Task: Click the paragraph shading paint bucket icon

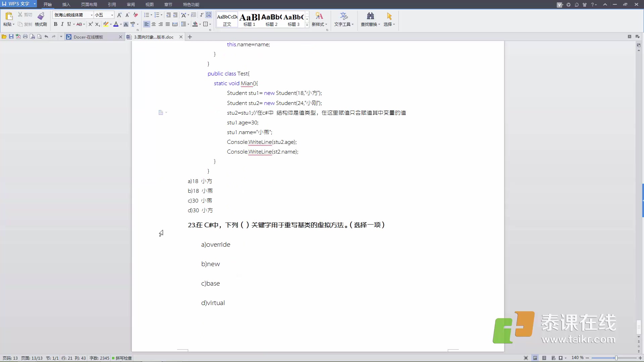Action: (195, 24)
